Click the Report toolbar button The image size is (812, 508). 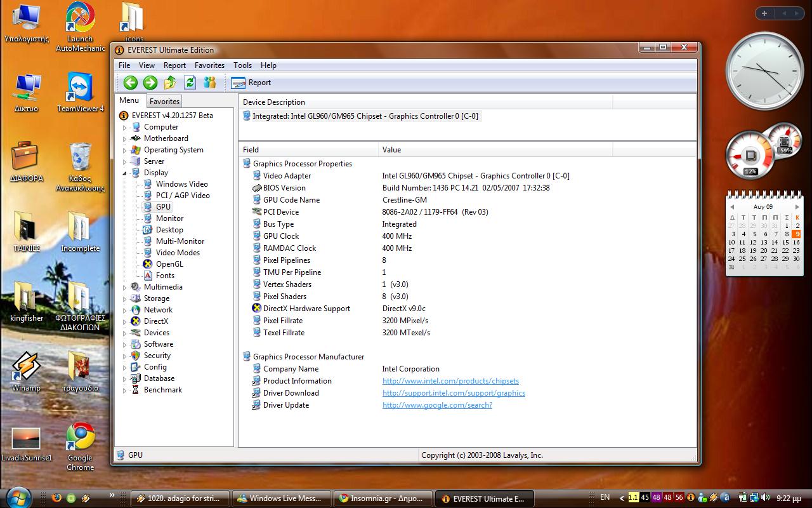pyautogui.click(x=251, y=83)
